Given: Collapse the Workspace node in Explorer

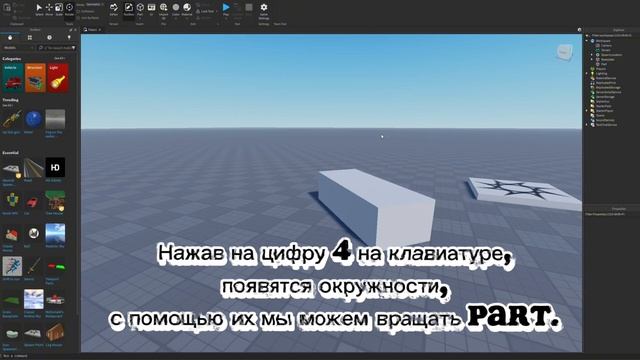Looking at the screenshot, I should (587, 41).
